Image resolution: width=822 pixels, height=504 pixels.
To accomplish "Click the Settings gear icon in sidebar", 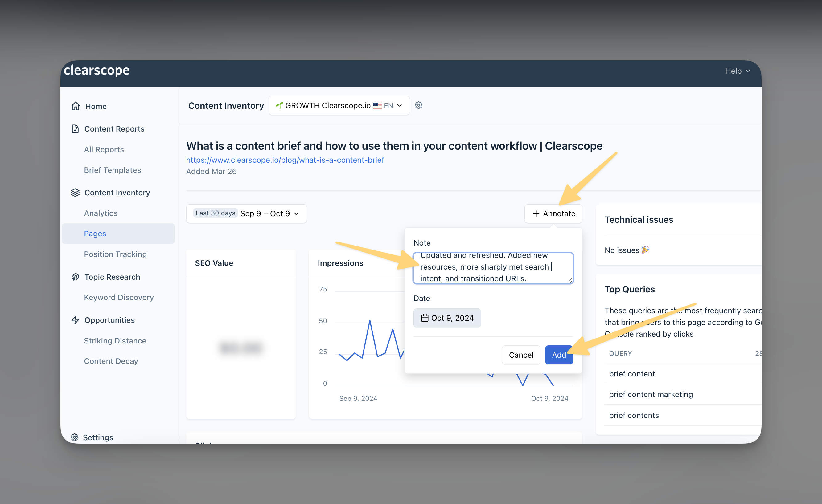I will pyautogui.click(x=74, y=437).
